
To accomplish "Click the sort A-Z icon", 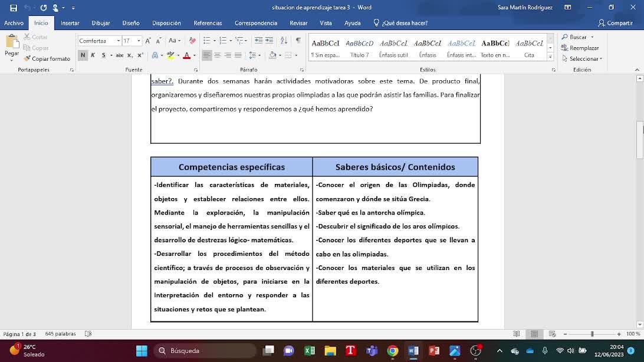I will coord(284,41).
